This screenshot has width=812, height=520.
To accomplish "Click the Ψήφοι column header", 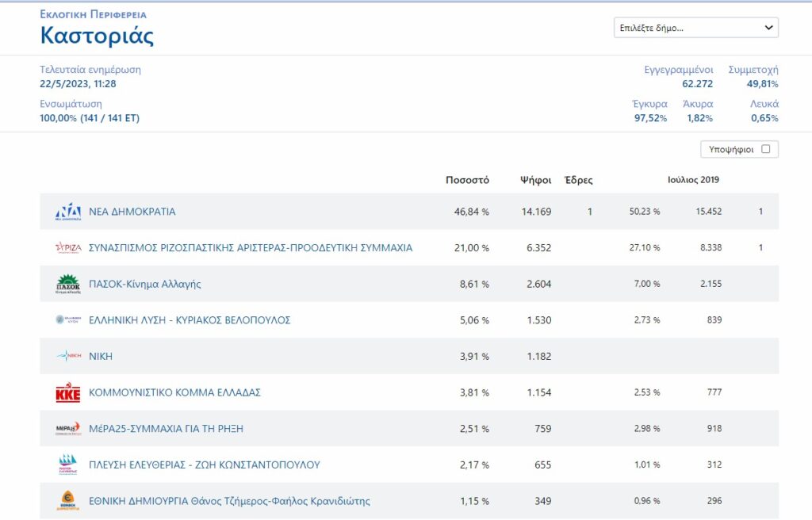I will click(x=535, y=180).
